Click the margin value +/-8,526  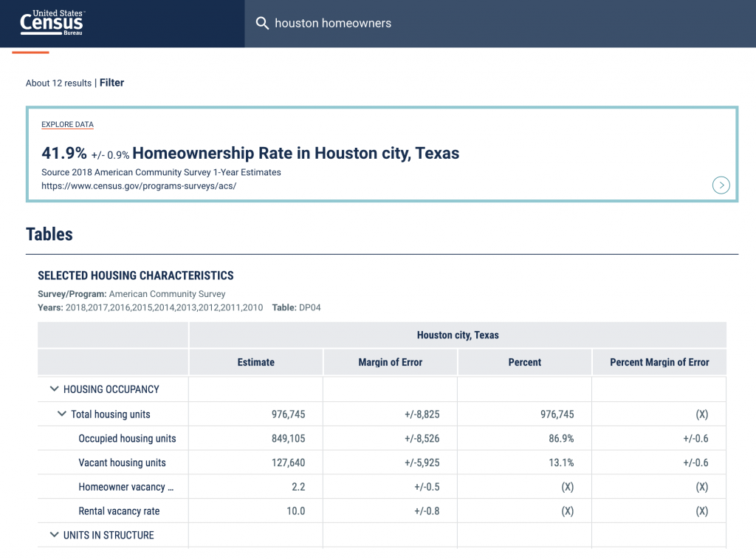point(422,438)
